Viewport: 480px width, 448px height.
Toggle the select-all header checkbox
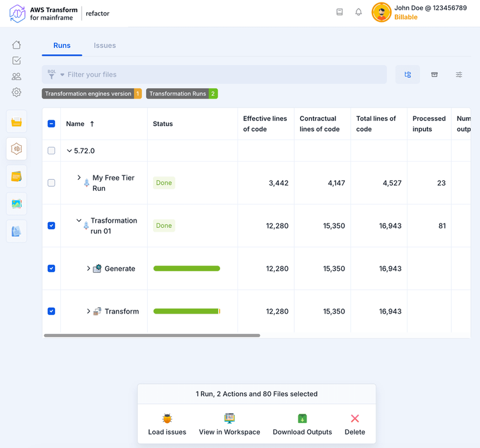(51, 124)
